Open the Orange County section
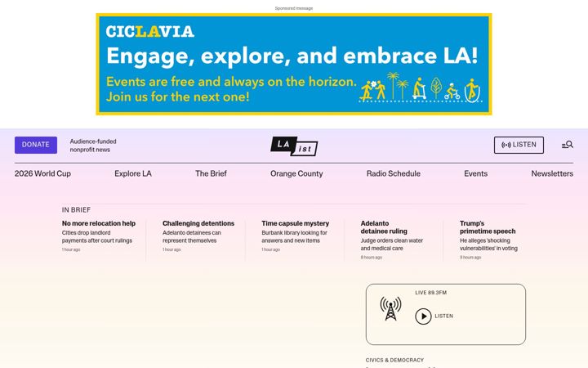 (x=296, y=173)
